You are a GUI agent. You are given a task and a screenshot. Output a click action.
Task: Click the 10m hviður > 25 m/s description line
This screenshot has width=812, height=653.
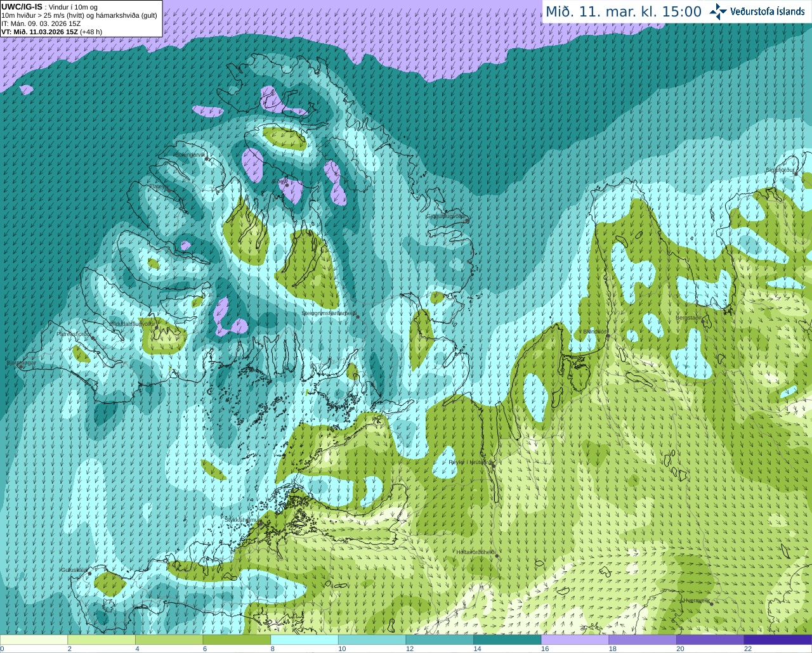pos(79,15)
